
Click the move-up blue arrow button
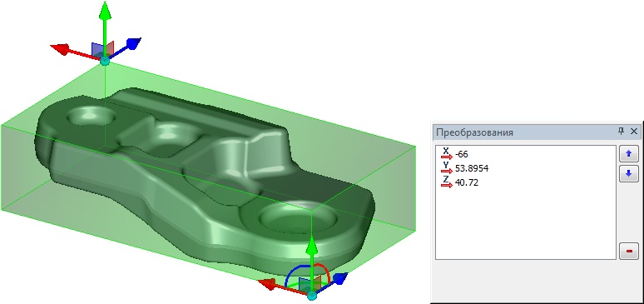(x=628, y=154)
